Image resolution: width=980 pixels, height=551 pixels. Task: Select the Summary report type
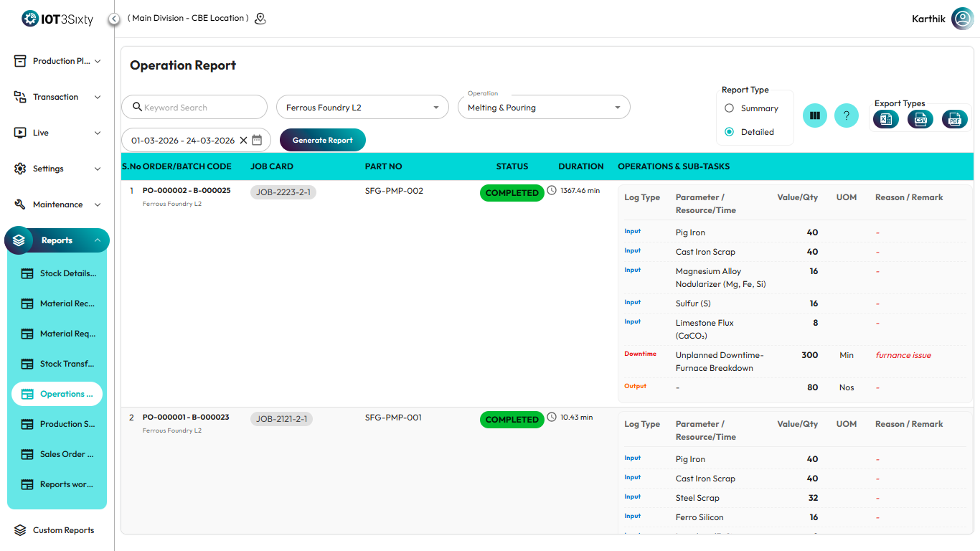pos(730,108)
